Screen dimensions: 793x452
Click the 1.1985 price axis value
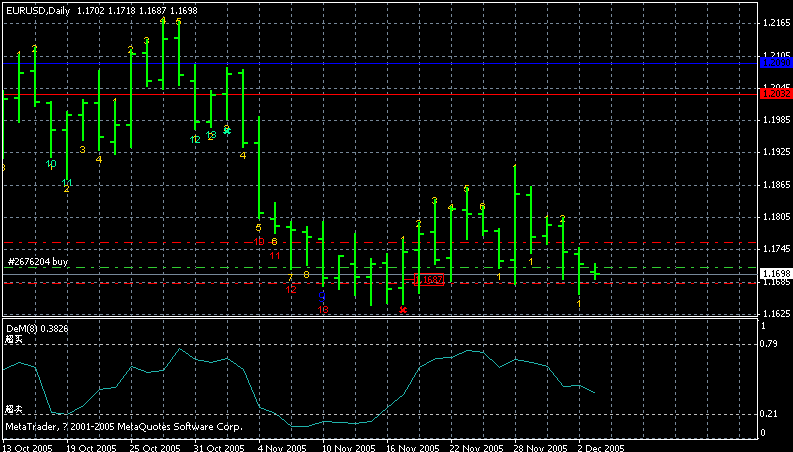tap(776, 120)
